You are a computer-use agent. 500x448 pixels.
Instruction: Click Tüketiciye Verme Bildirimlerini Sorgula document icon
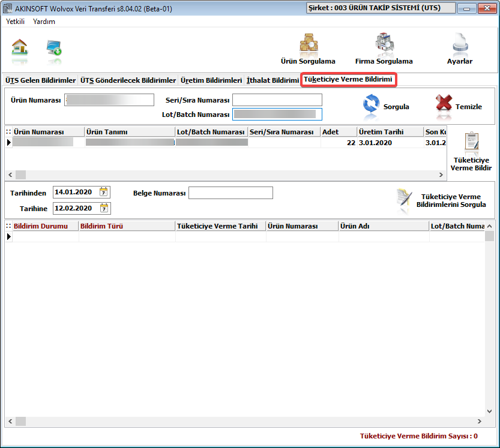(404, 197)
